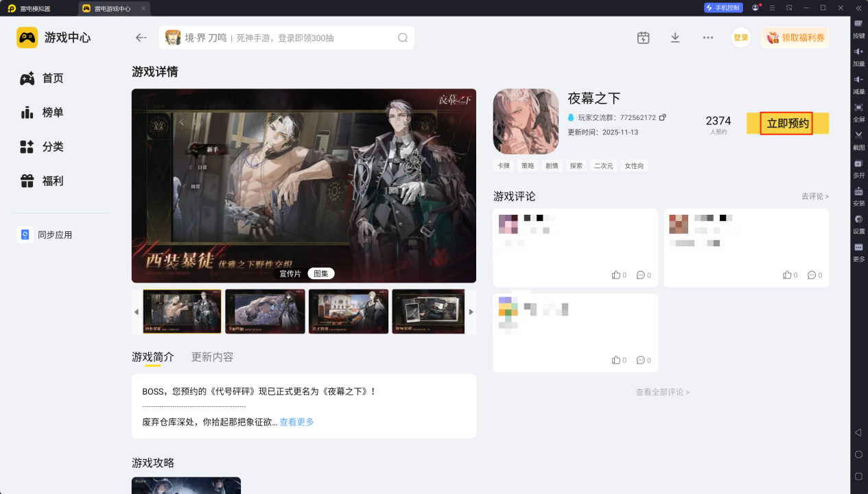The image size is (868, 494).
Task: Click the right arrow to reveal more screenshots
Action: point(470,311)
